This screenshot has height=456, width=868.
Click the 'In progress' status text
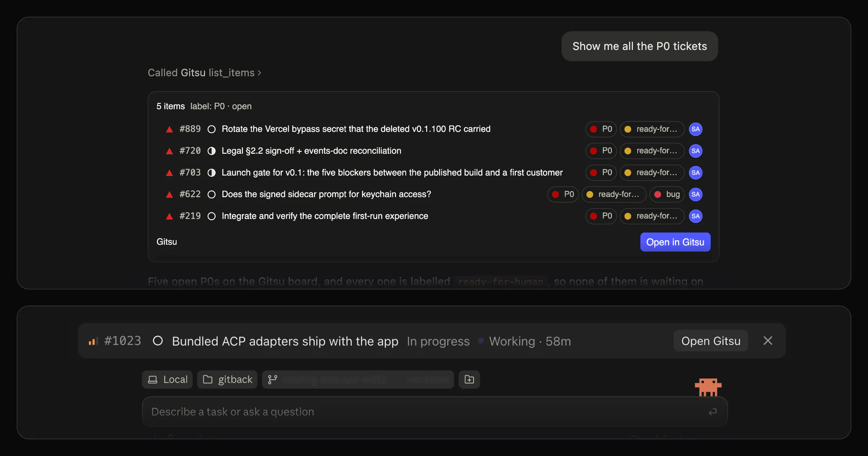[x=438, y=341]
